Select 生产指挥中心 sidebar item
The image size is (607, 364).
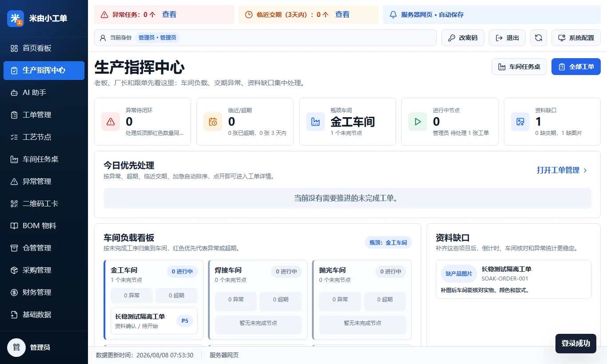[44, 71]
